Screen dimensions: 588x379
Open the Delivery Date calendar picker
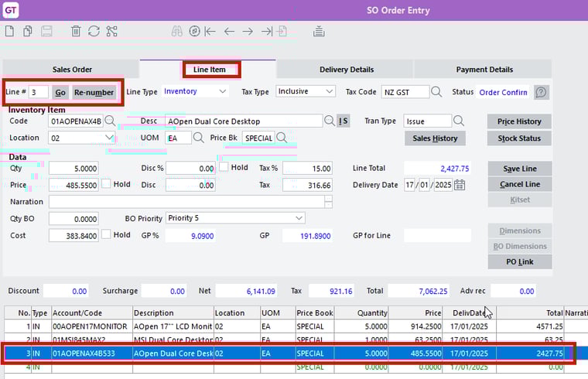460,185
